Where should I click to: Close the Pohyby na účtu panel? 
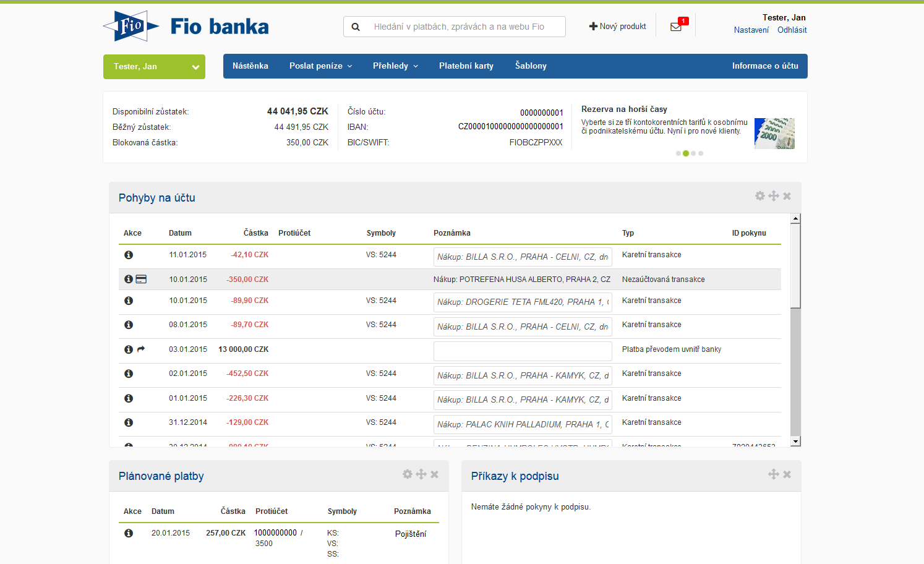coord(787,196)
